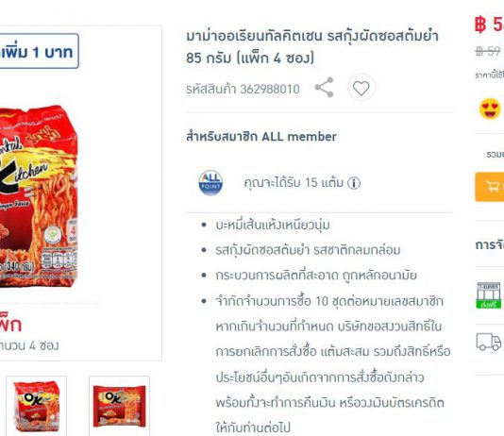The width and height of the screenshot is (504, 436).
Task: Click the struck-through original price 59
Action: pos(488,51)
